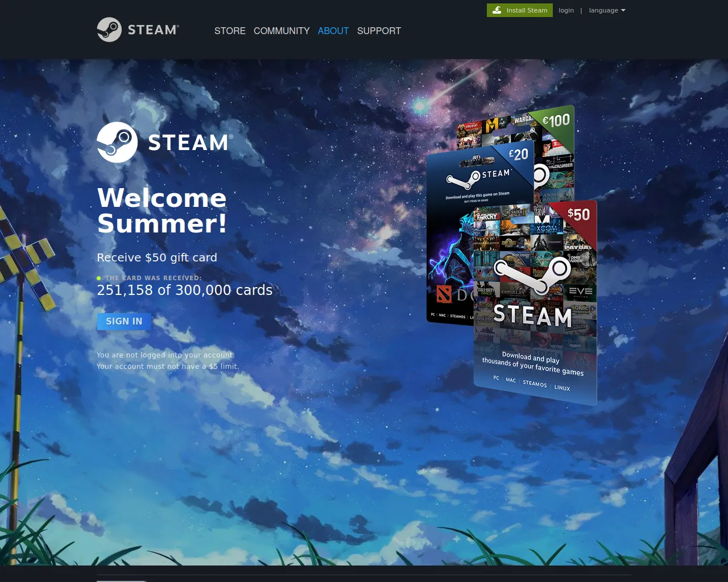Click the Receive $50 gift card text
The height and width of the screenshot is (582, 728).
[x=157, y=257]
